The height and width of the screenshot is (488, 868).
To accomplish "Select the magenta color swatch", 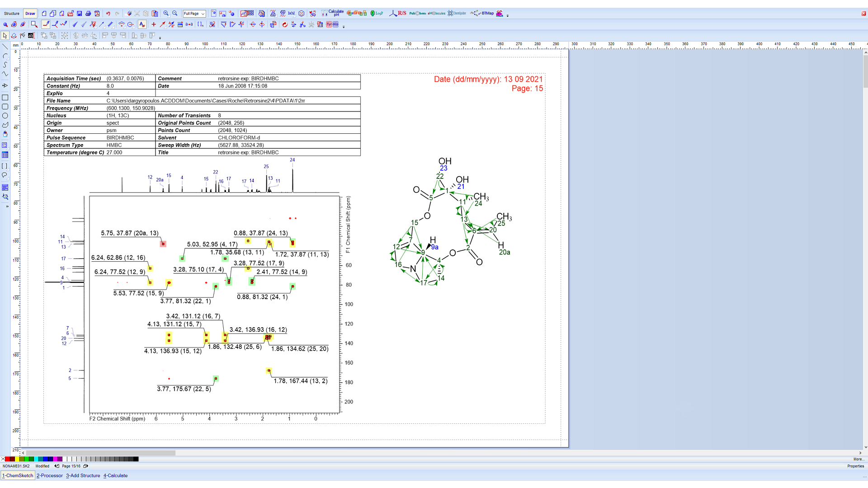I will 55,459.
